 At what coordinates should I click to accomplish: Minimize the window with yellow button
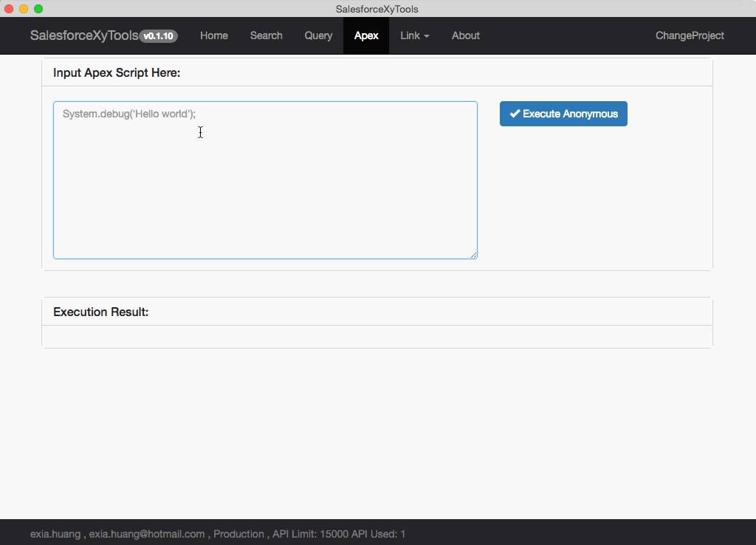[x=24, y=9]
